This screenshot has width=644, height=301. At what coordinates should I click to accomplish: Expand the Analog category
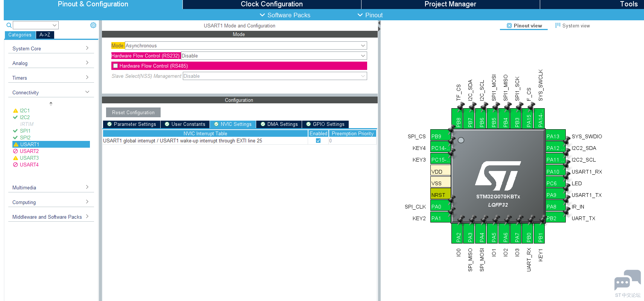tap(51, 63)
